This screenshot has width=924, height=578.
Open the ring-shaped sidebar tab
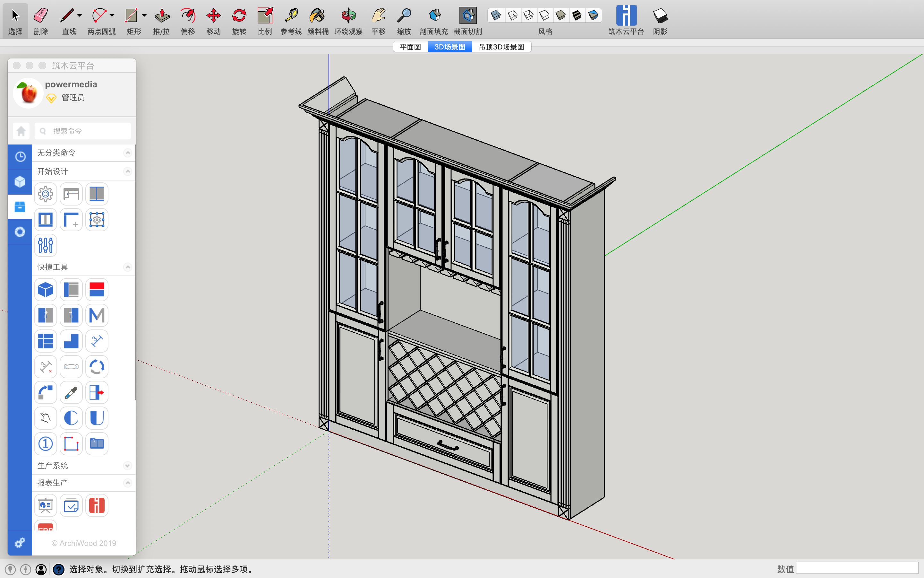pyautogui.click(x=20, y=232)
